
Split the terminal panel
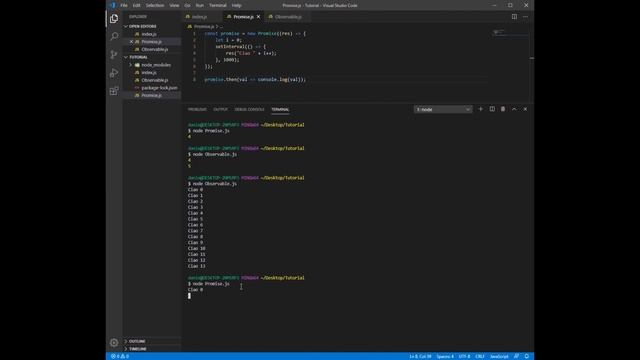click(x=492, y=109)
